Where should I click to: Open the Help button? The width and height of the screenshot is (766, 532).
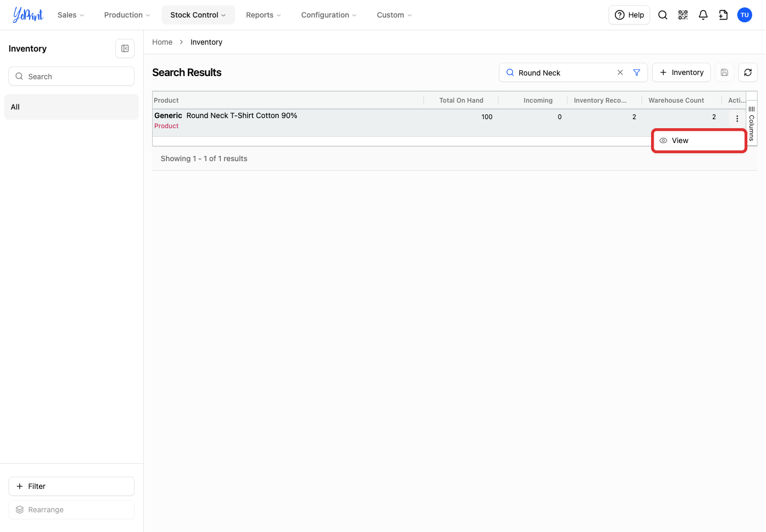coord(629,15)
